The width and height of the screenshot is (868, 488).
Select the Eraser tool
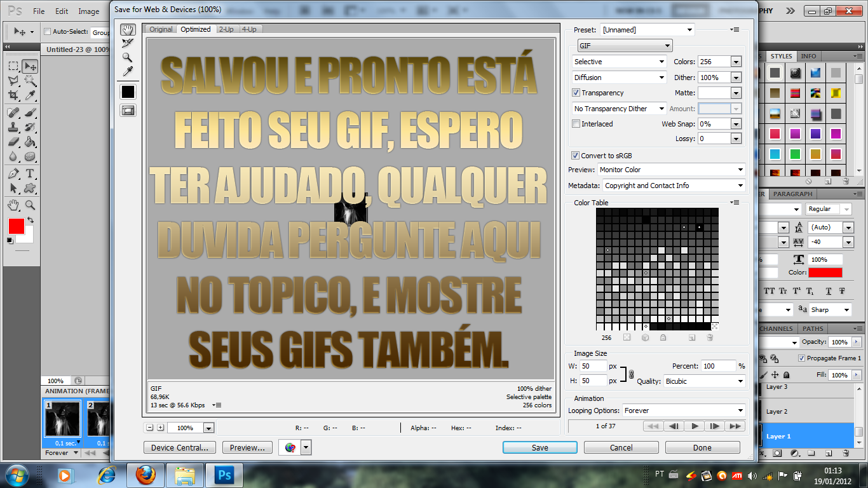coord(13,142)
